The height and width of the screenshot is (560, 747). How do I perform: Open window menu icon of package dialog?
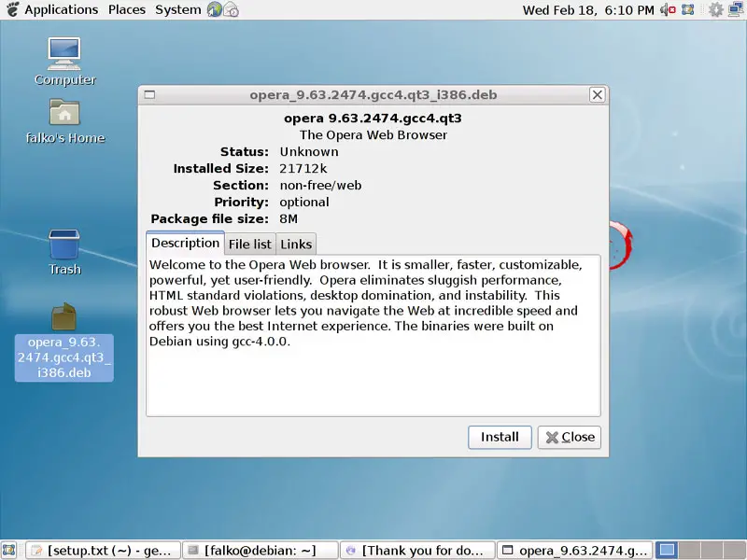pyautogui.click(x=149, y=95)
